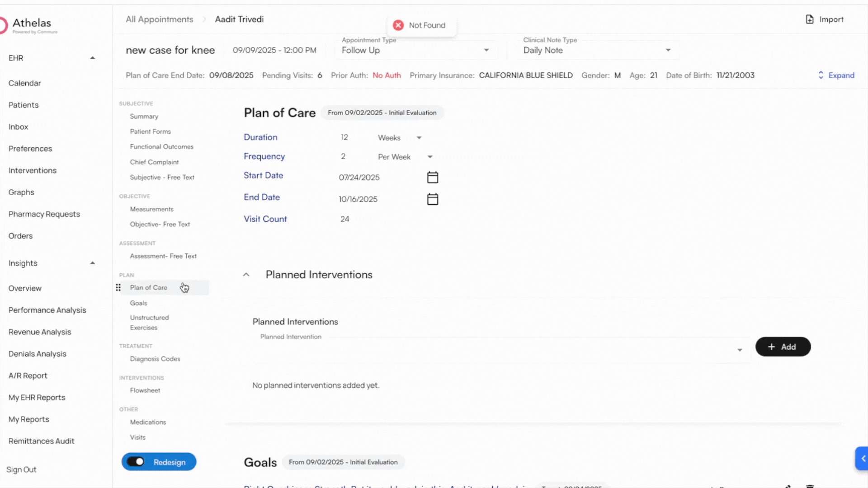
Task: Click the Duration value field
Action: pyautogui.click(x=344, y=137)
